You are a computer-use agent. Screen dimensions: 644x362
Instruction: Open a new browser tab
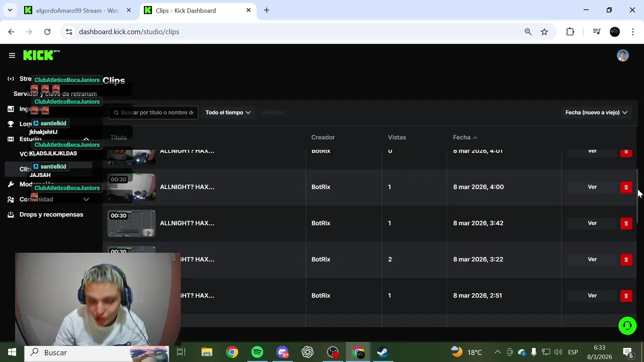[x=267, y=10]
